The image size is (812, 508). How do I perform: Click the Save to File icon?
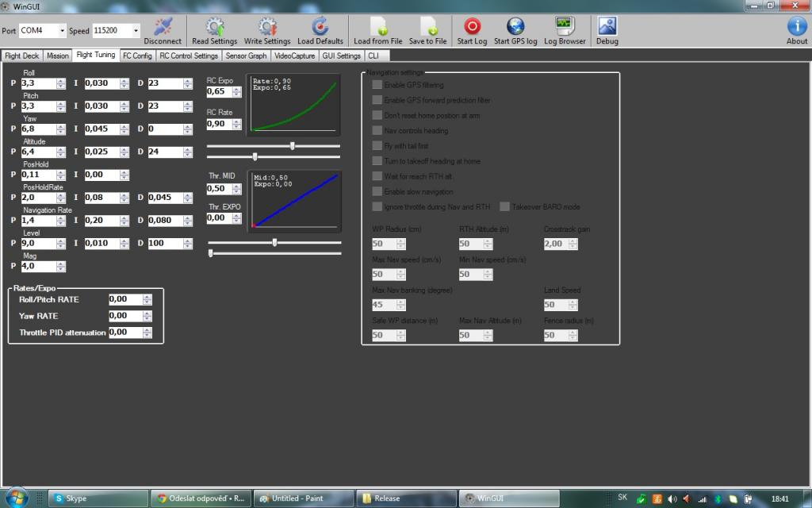tap(428, 26)
